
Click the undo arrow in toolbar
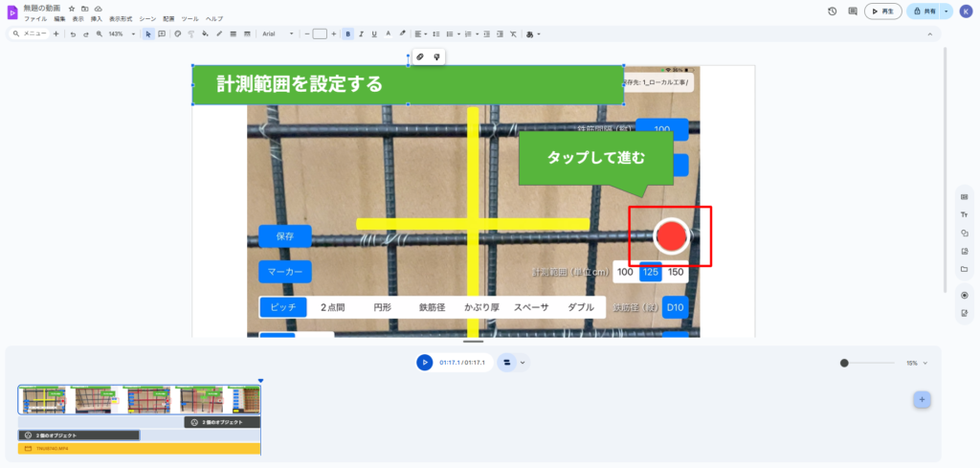click(x=73, y=33)
